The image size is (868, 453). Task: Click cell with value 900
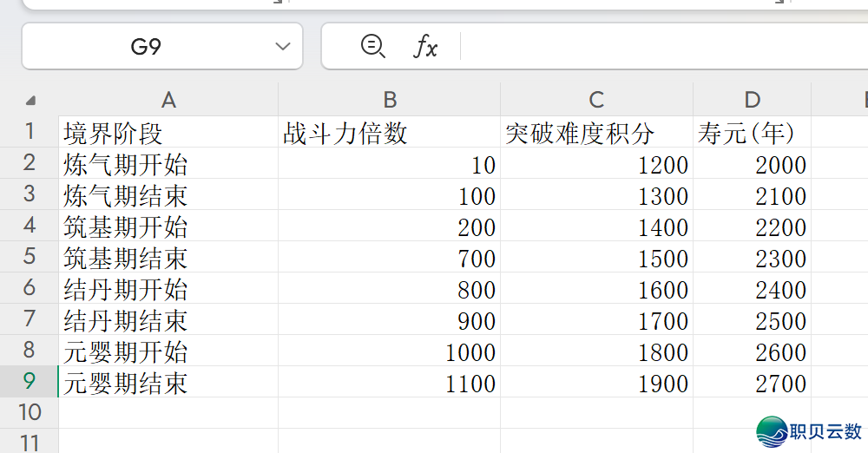click(x=389, y=319)
